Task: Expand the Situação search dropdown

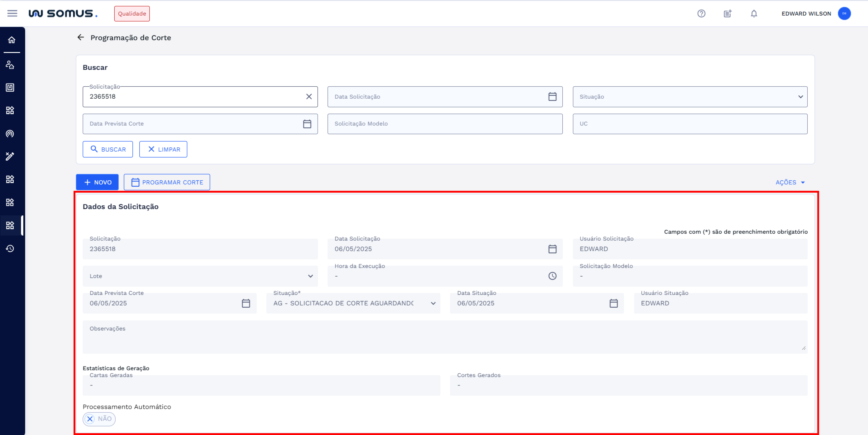Action: pos(800,97)
